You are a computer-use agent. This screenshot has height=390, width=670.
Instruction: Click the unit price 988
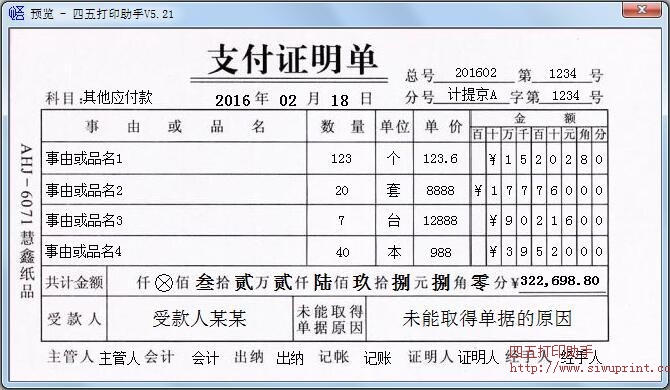[x=441, y=252]
